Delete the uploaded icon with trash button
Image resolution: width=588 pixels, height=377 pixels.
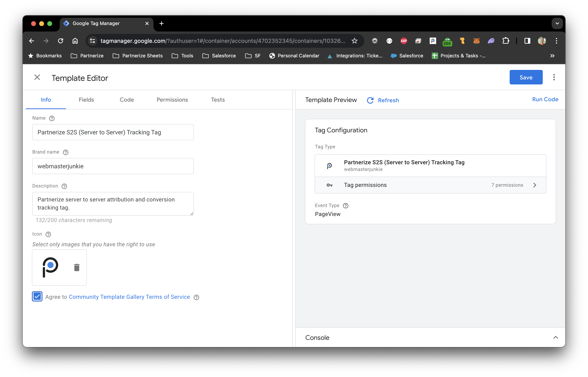tap(77, 267)
